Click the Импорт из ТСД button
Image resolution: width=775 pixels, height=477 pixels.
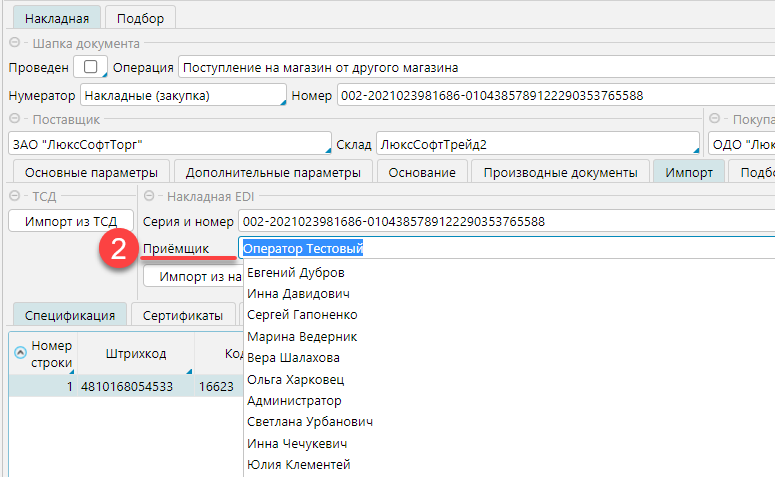[71, 221]
